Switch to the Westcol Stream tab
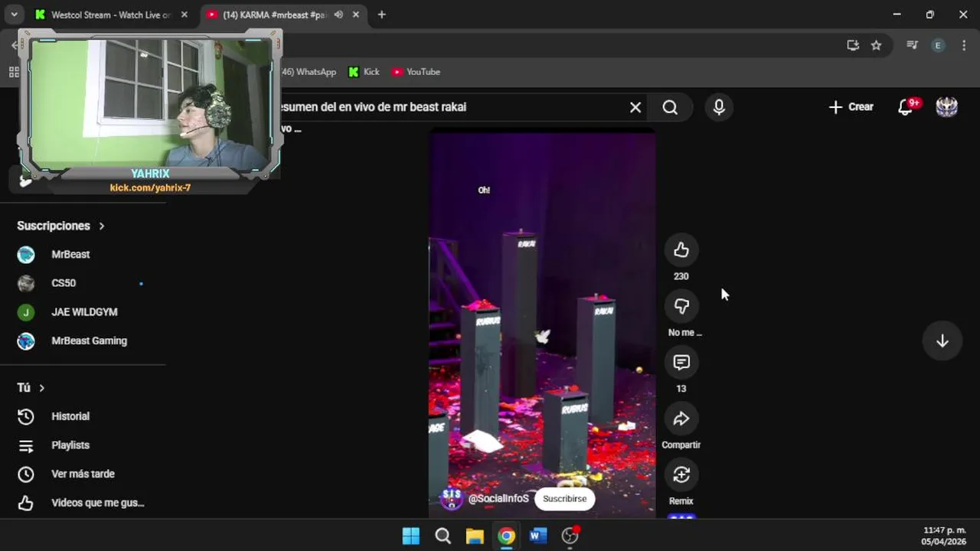Image resolution: width=980 pixels, height=551 pixels. point(111,15)
